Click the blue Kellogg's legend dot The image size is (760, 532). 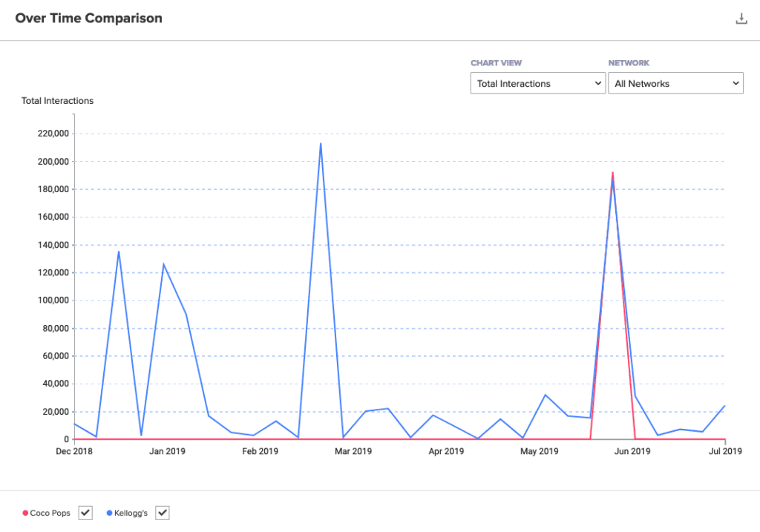pyautogui.click(x=110, y=513)
